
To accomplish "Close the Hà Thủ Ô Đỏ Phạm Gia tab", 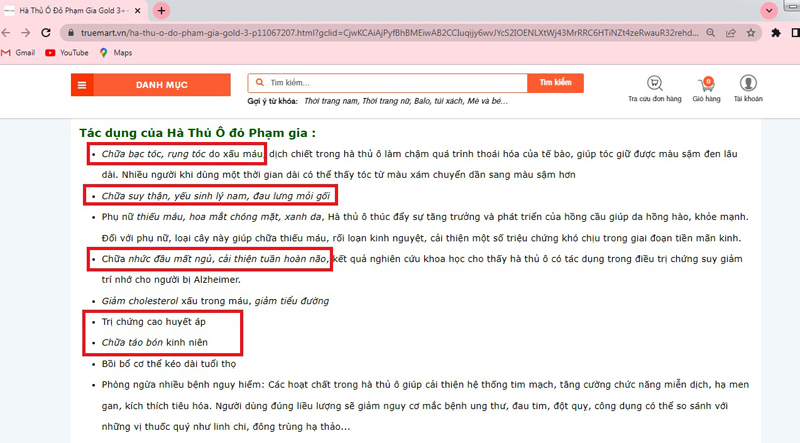I will pos(137,10).
